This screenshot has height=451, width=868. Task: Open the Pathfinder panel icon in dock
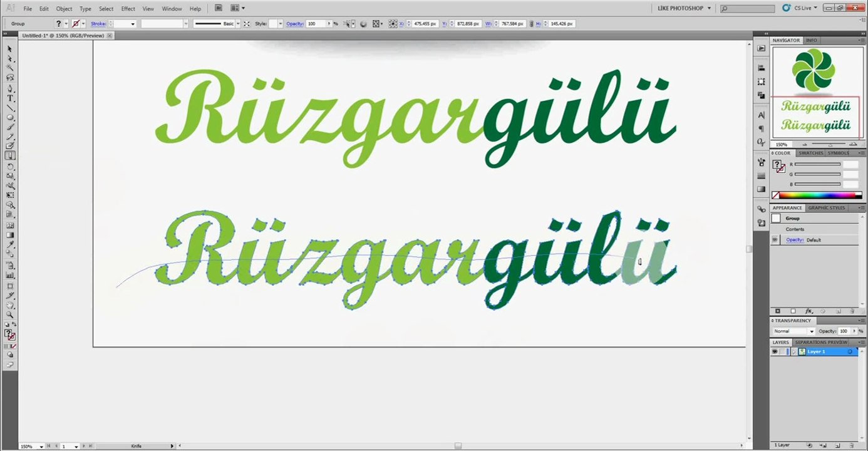point(761,95)
